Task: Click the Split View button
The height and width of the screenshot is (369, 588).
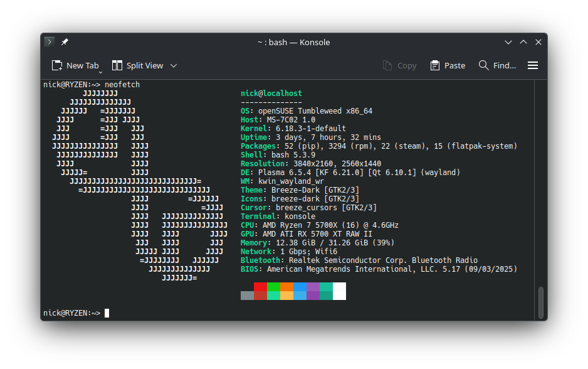Action: [x=138, y=66]
